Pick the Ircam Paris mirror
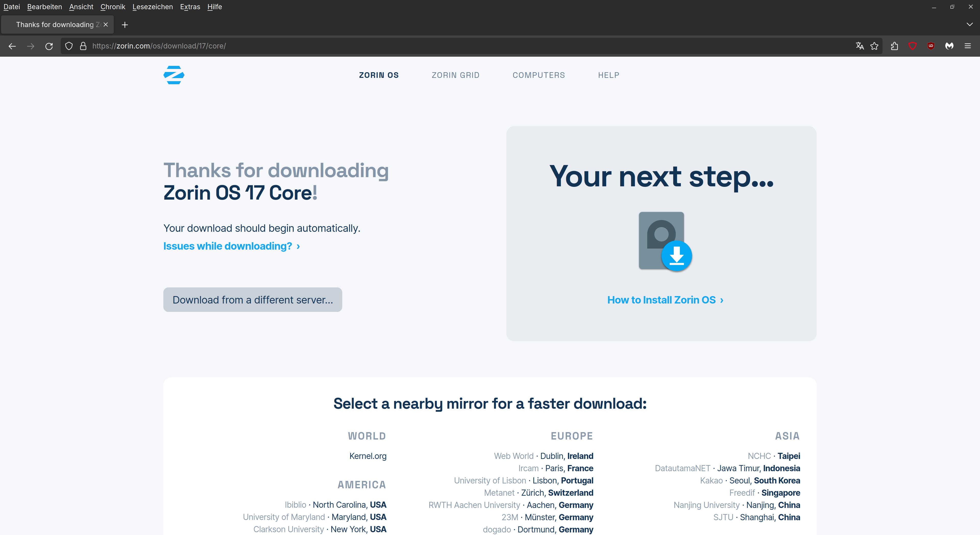Screen dimensions: 980x535 click(556, 468)
